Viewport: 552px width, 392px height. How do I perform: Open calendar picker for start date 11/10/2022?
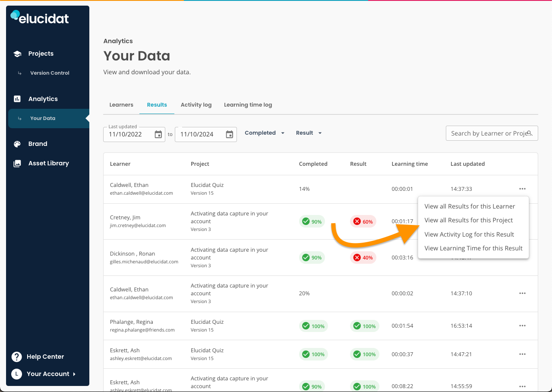click(158, 134)
